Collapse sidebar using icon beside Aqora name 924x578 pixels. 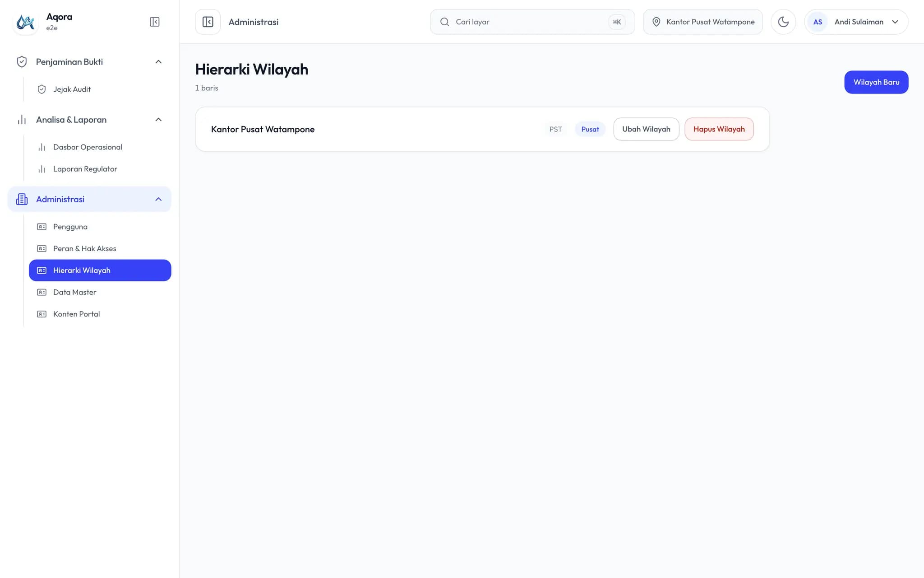click(154, 22)
